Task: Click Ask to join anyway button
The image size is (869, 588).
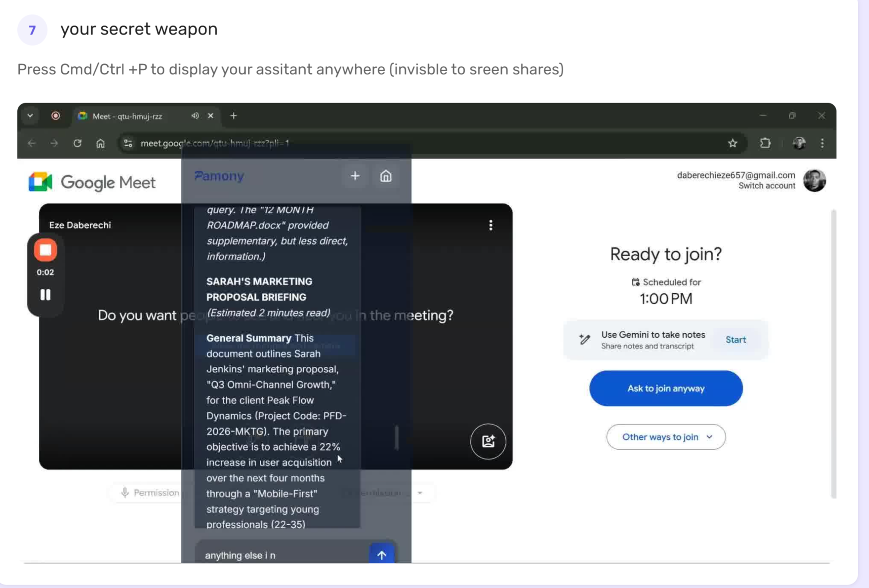Action: [x=666, y=388]
